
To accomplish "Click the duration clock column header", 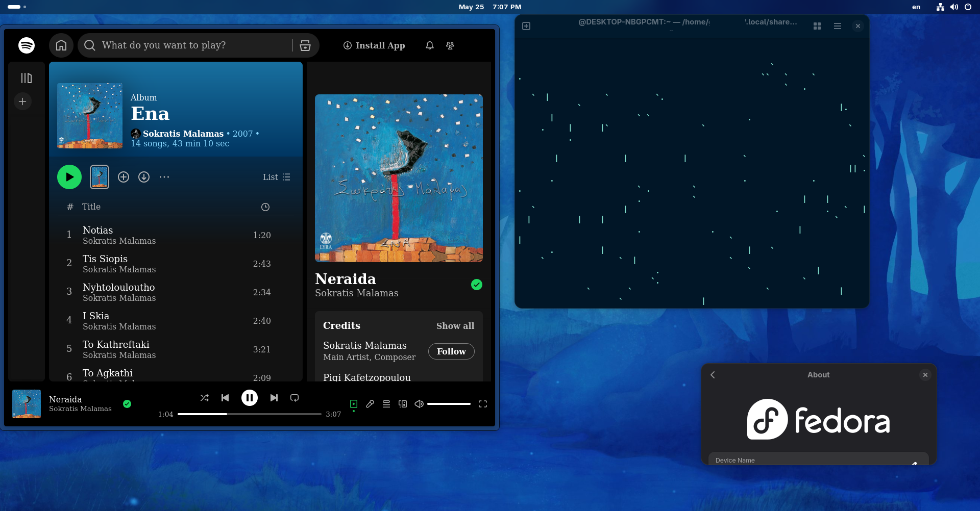I will (265, 207).
